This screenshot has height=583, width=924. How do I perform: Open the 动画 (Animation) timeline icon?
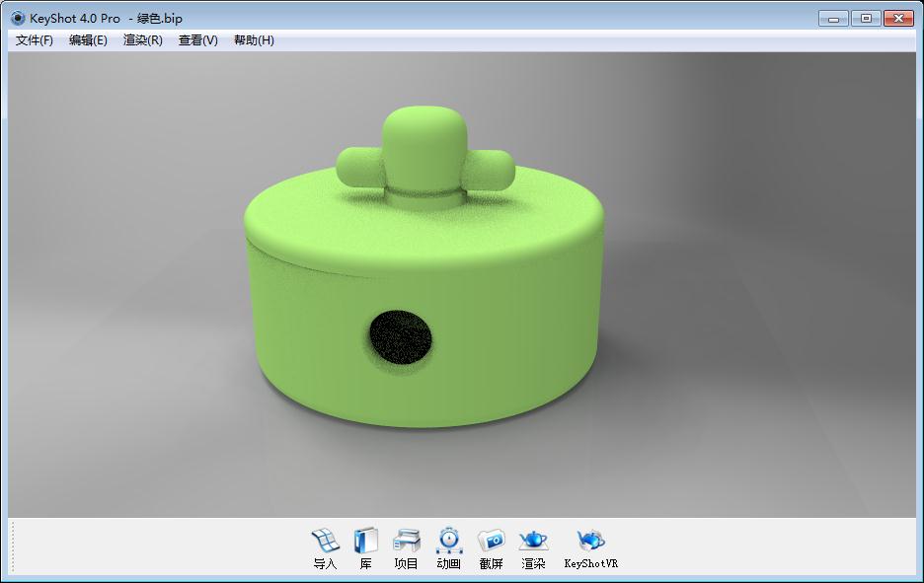point(449,548)
